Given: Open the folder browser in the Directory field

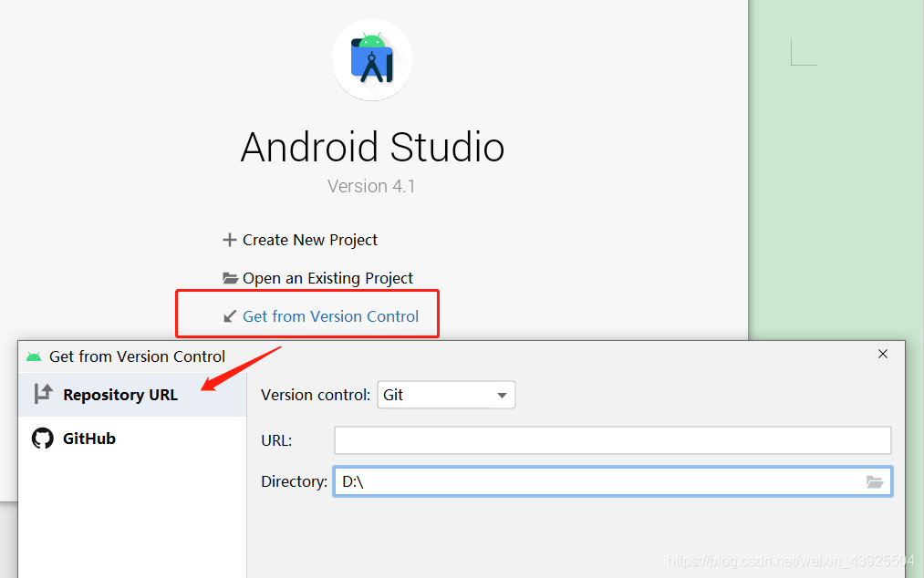Looking at the screenshot, I should click(x=875, y=482).
